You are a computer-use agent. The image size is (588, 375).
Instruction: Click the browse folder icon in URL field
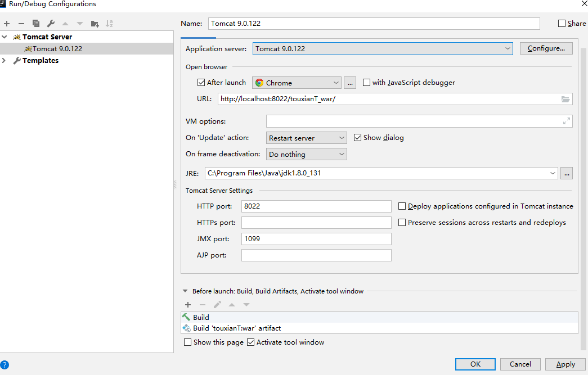565,100
